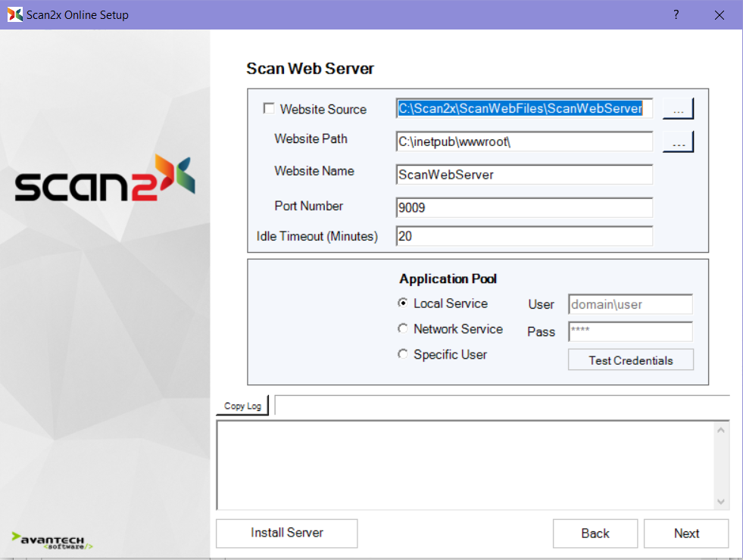Click the Scan2x icon in title bar
743x560 pixels.
(14, 15)
